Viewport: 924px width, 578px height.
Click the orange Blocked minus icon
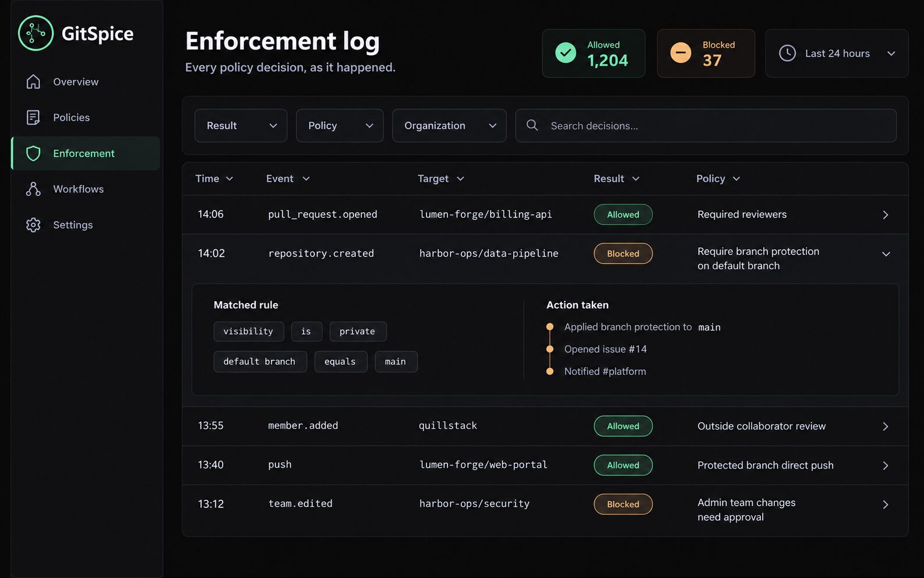pos(680,53)
